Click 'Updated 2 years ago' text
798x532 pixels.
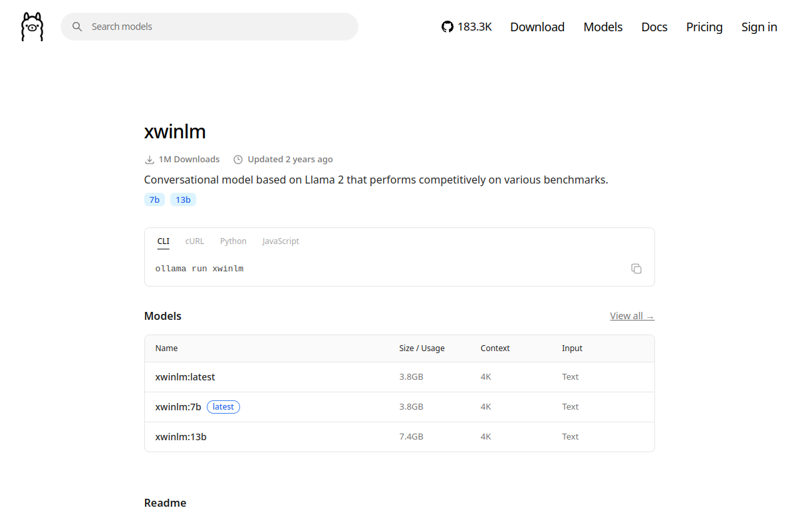290,160
